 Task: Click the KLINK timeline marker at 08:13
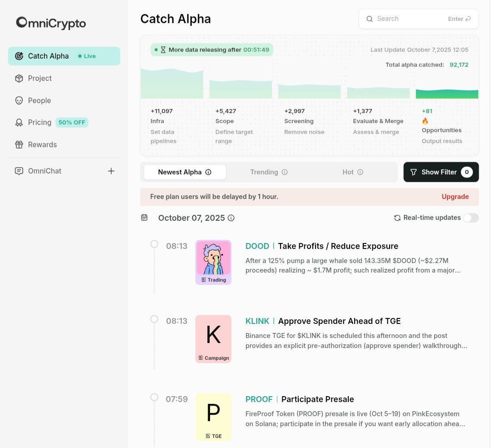[x=154, y=319]
